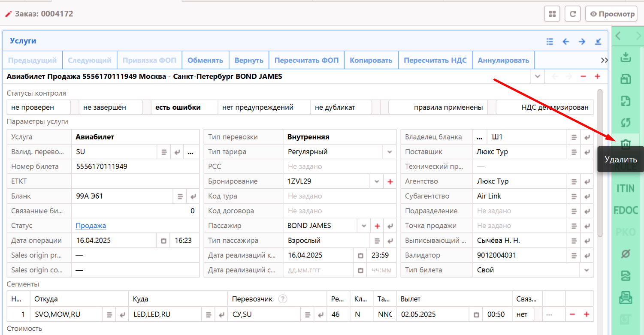Select the Аннулировать tab
644x335 pixels.
pyautogui.click(x=503, y=60)
